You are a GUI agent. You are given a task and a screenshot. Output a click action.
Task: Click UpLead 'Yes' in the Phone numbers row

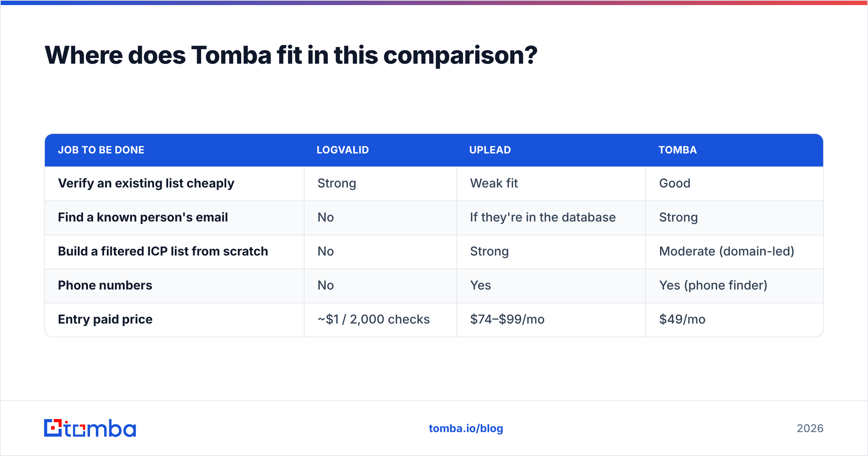481,286
